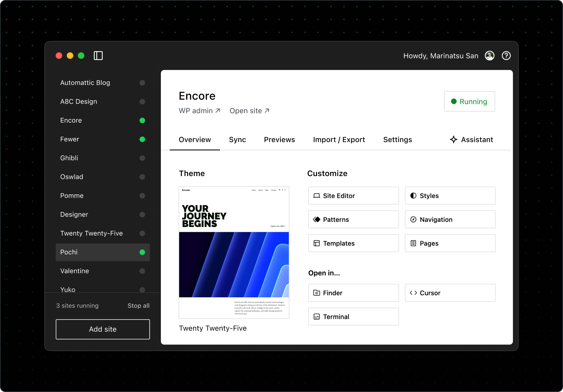Click the Styles half-circle icon

pos(413,196)
